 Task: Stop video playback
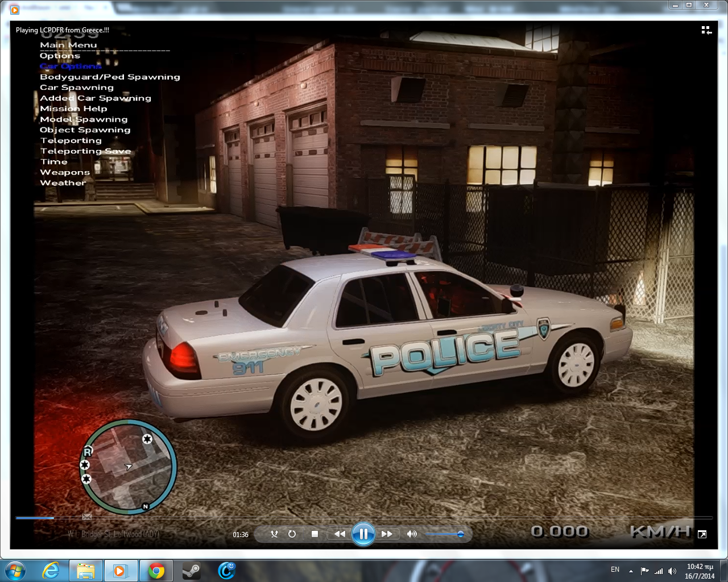coord(315,534)
